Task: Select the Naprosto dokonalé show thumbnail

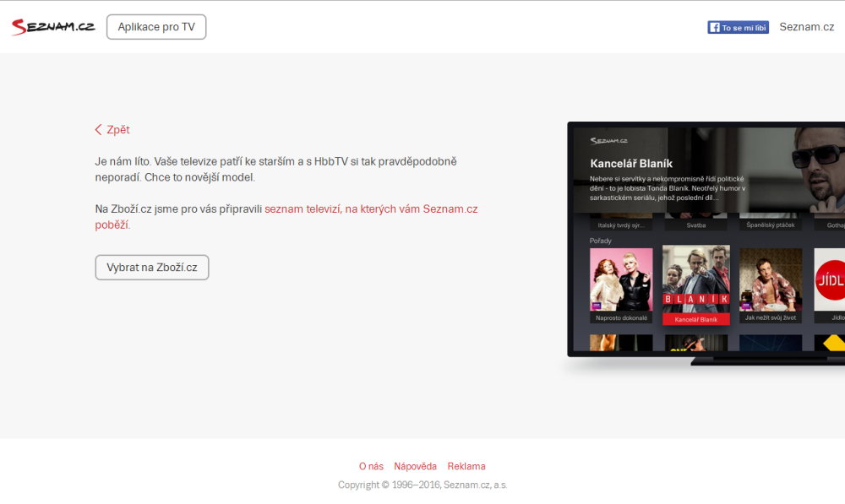Action: [x=621, y=285]
